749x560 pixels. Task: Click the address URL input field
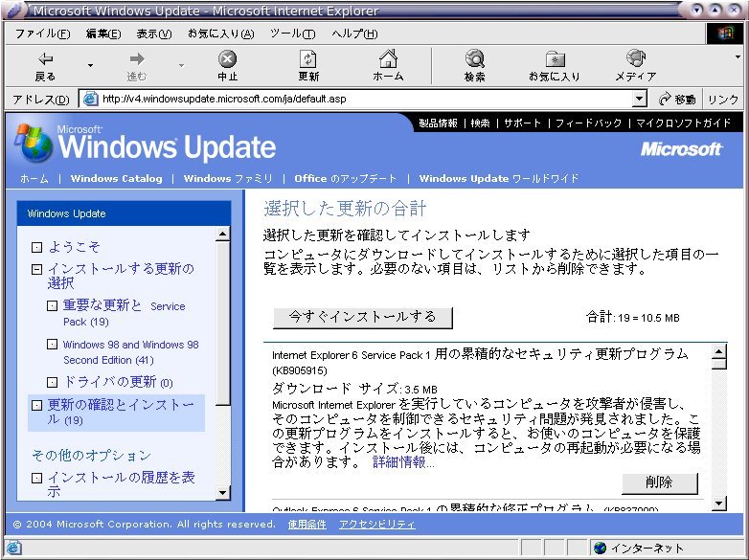pyautogui.click(x=355, y=99)
